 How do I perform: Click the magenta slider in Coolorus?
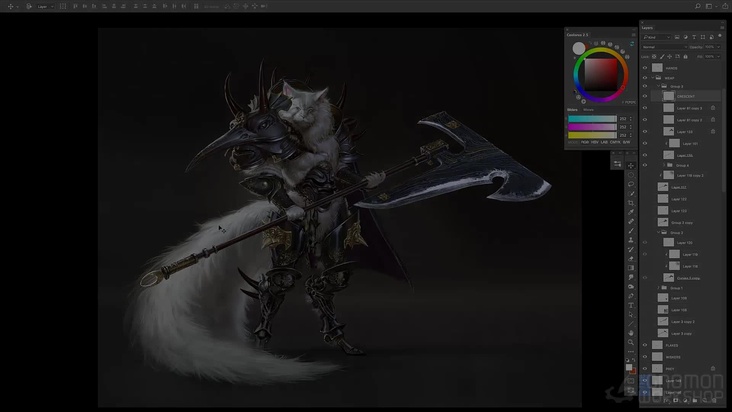[x=592, y=127]
